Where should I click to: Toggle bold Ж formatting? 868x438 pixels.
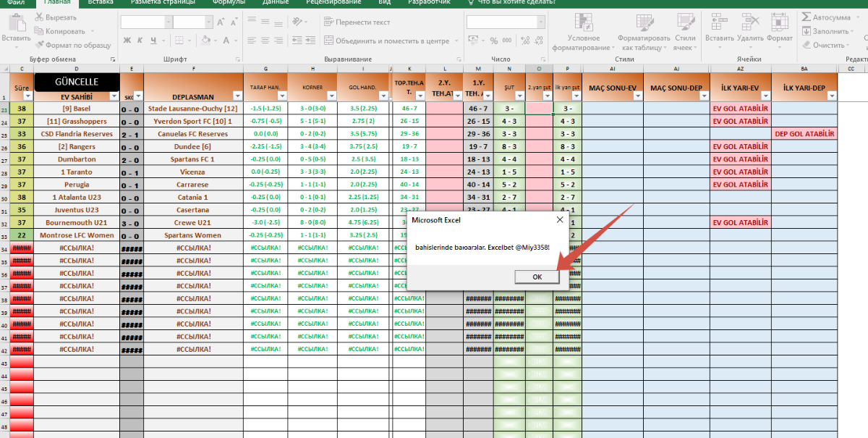127,41
